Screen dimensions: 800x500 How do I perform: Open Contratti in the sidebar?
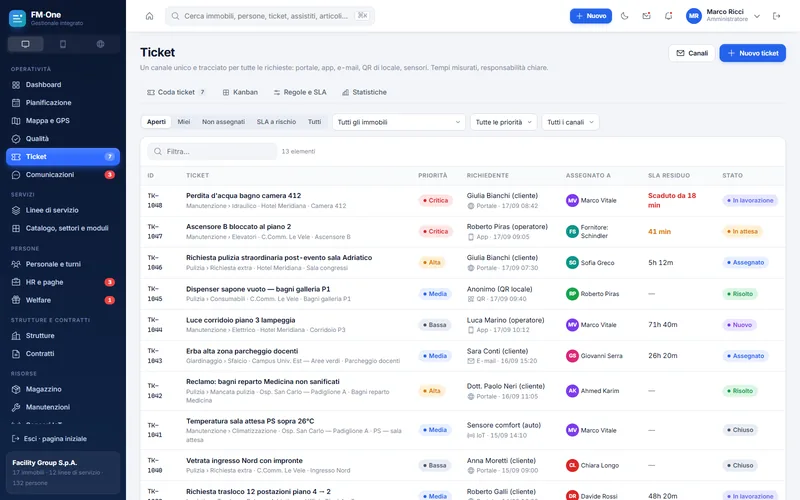pos(63,354)
